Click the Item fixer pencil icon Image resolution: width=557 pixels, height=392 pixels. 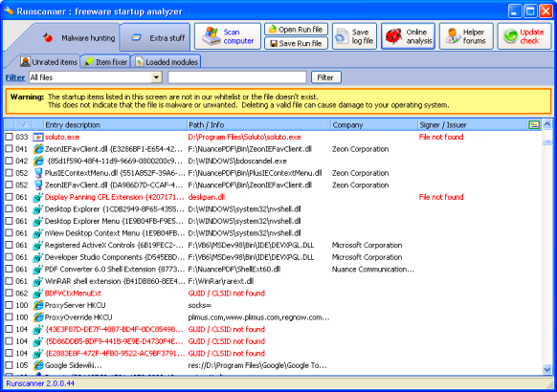tap(89, 62)
